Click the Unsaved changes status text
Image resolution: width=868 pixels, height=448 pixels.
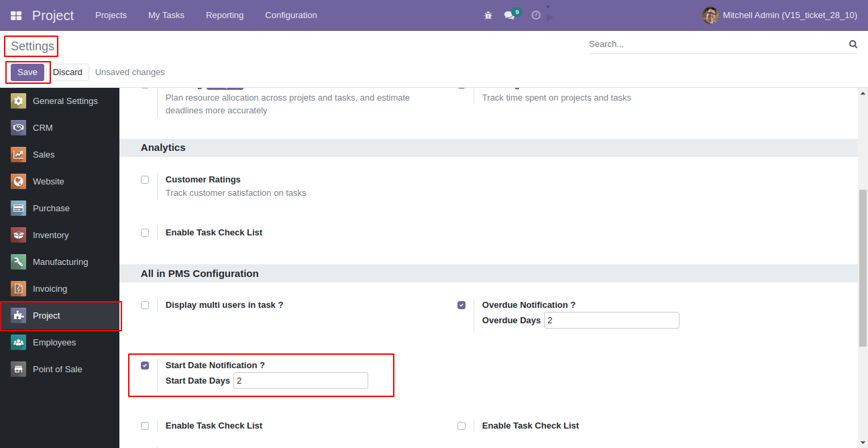click(x=130, y=72)
